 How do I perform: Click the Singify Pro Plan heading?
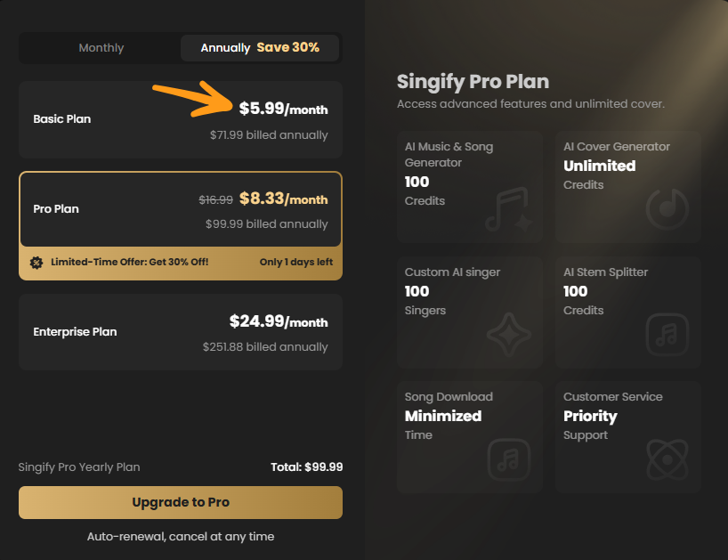[473, 81]
